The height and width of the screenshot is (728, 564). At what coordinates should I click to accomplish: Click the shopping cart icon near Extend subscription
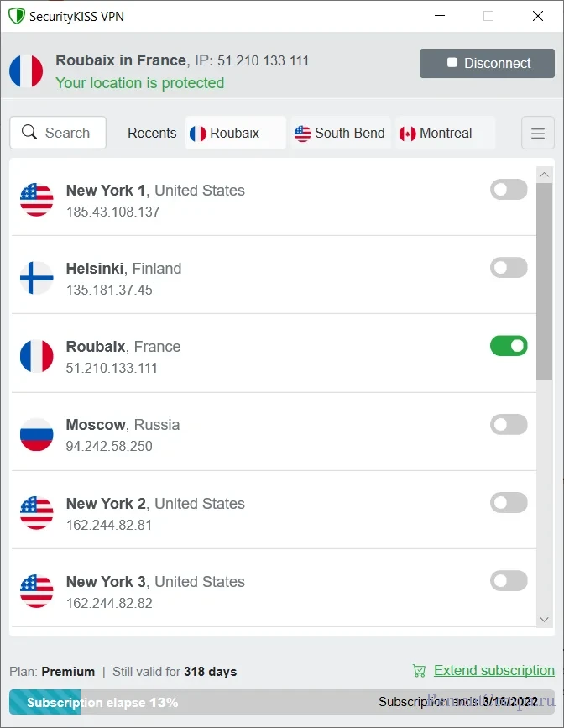click(x=419, y=671)
